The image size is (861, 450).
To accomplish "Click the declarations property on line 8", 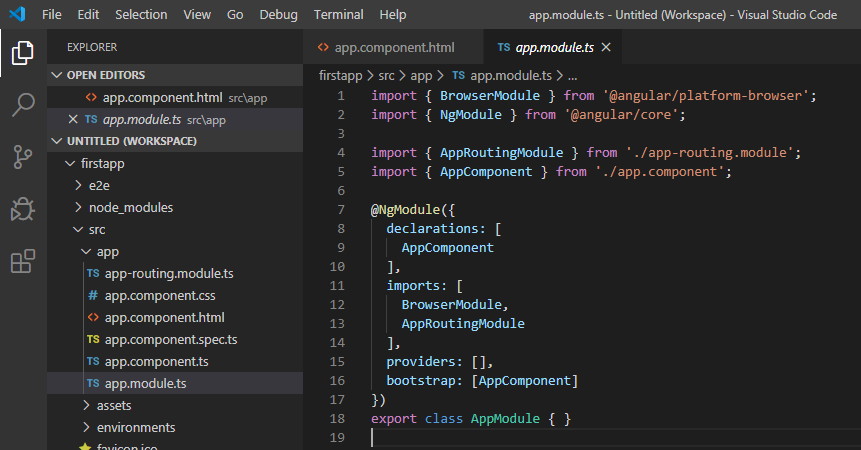I will click(x=432, y=228).
